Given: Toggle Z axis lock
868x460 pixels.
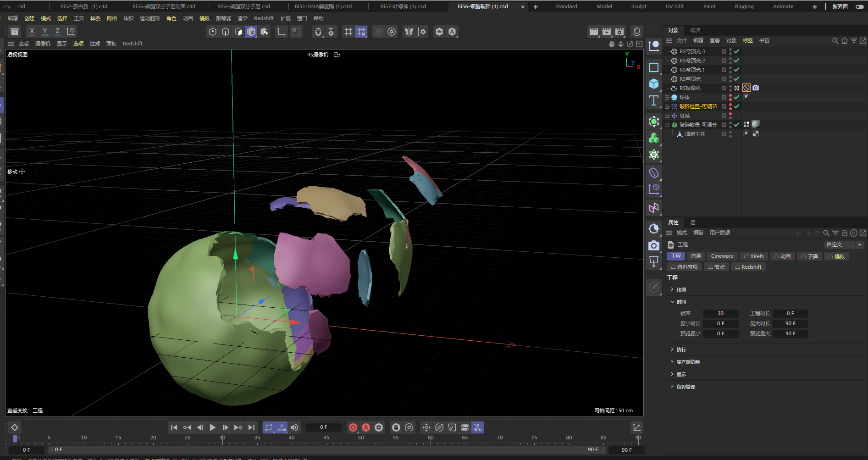Looking at the screenshot, I should click(57, 31).
